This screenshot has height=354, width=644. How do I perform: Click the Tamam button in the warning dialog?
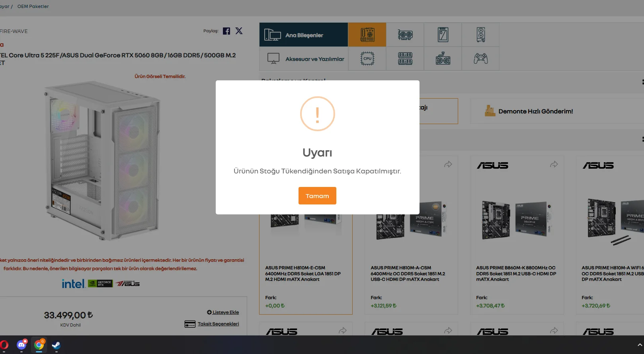tap(317, 196)
